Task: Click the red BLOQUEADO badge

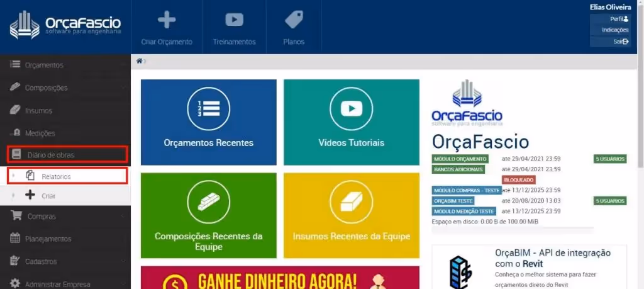Action: coord(519,179)
